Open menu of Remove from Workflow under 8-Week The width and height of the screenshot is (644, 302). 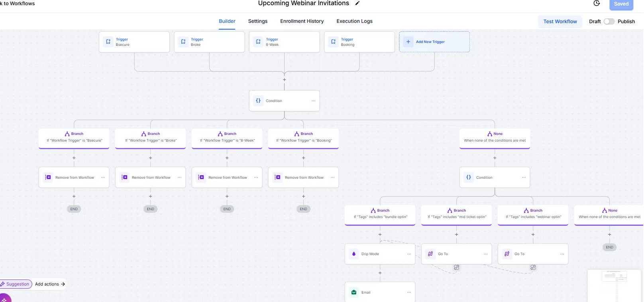coord(256,178)
